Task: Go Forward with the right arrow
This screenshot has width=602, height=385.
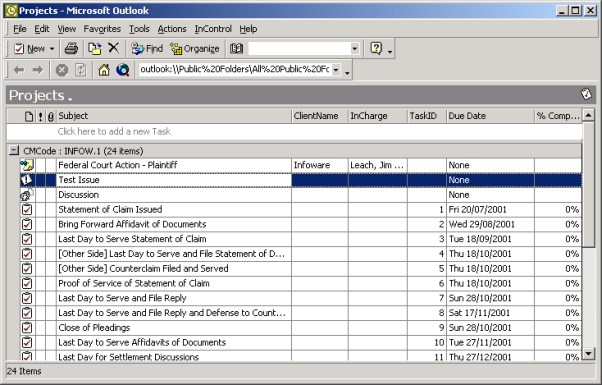Action: click(x=38, y=70)
